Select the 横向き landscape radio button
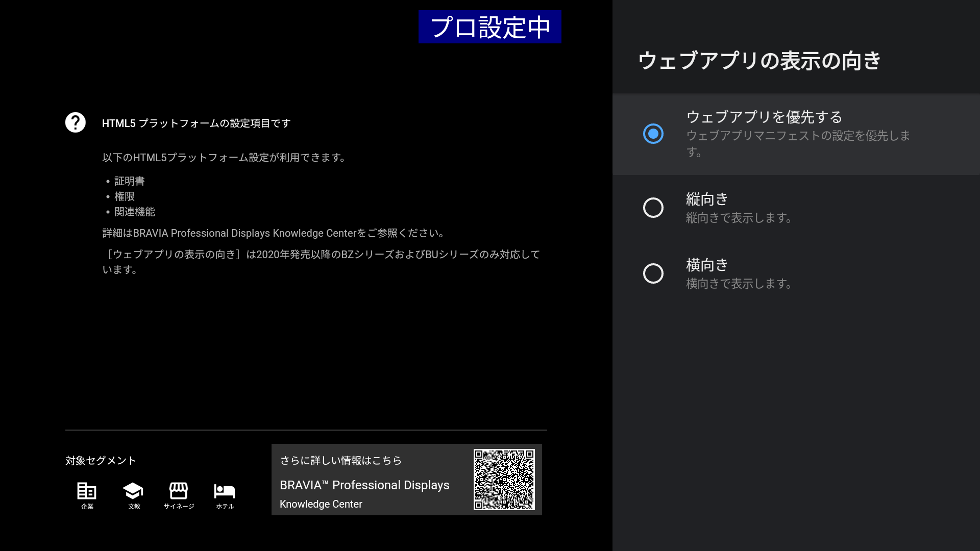Viewport: 980px width, 551px height. point(653,273)
